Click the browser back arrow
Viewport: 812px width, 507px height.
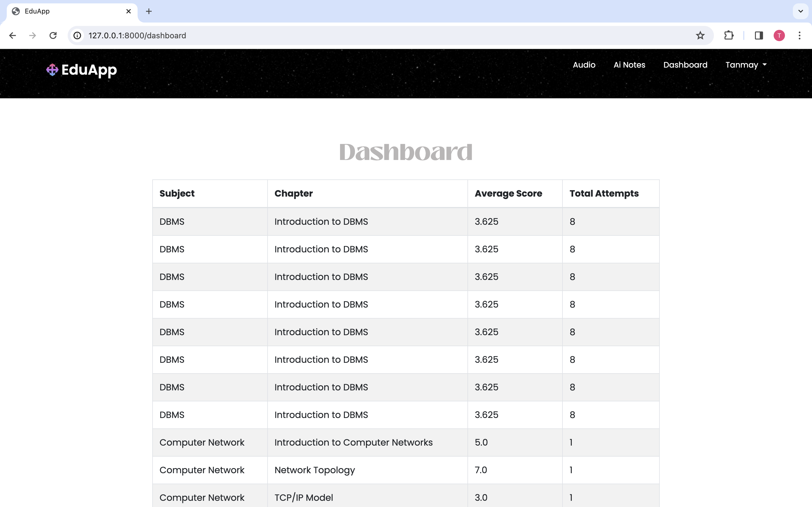tap(13, 35)
